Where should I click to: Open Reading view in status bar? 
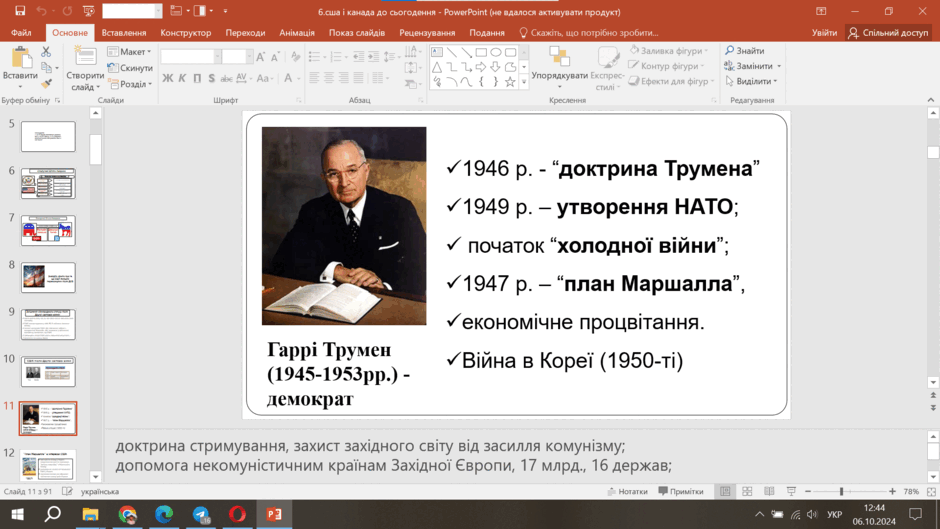click(769, 491)
